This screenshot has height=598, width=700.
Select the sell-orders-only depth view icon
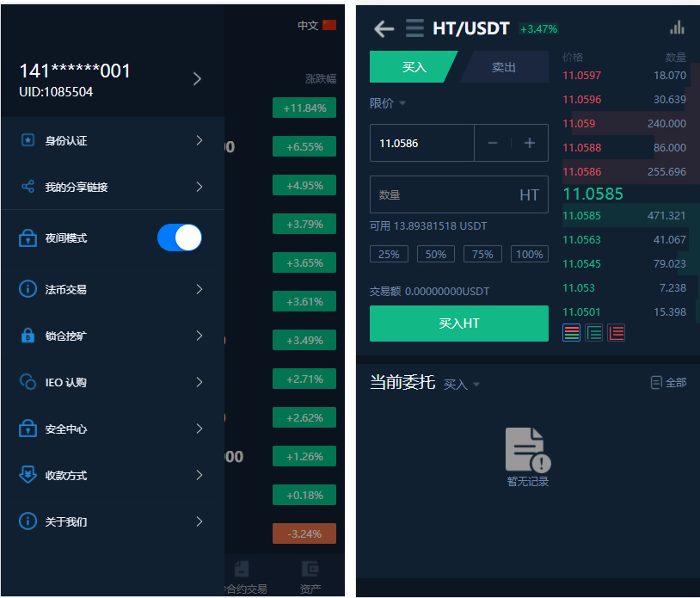(617, 333)
